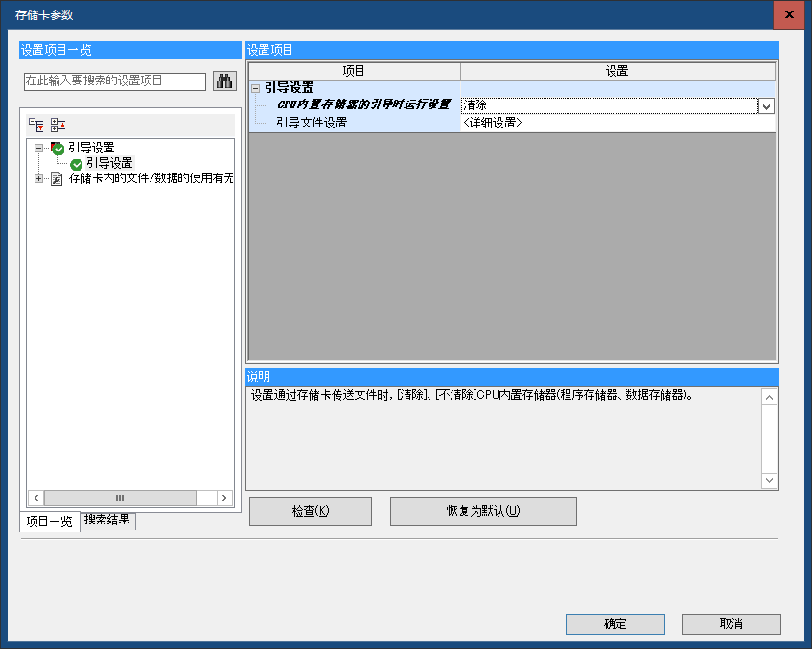Collapse 引导设置 group in settings grid
Screen dimensions: 812x649
(x=256, y=88)
